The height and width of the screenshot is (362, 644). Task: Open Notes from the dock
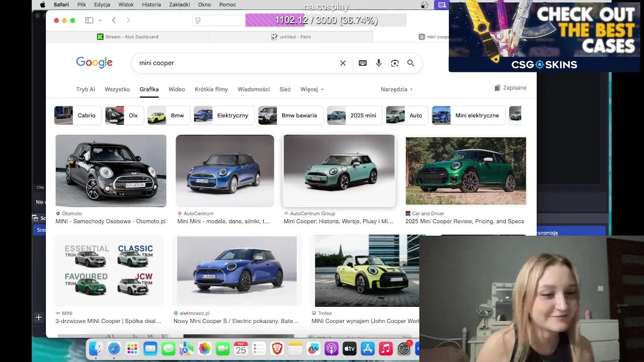pyautogui.click(x=295, y=348)
